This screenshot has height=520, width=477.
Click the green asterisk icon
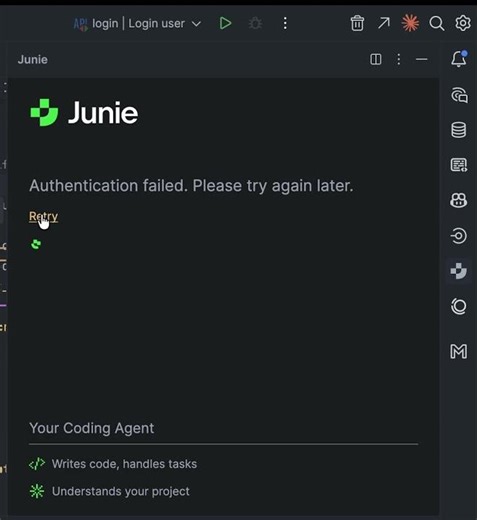click(37, 491)
